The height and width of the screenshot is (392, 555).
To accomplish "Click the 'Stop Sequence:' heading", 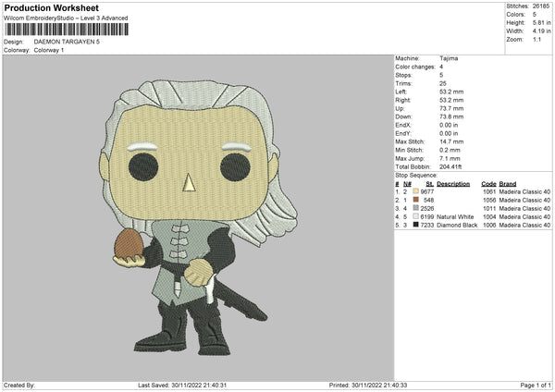I will (x=416, y=176).
